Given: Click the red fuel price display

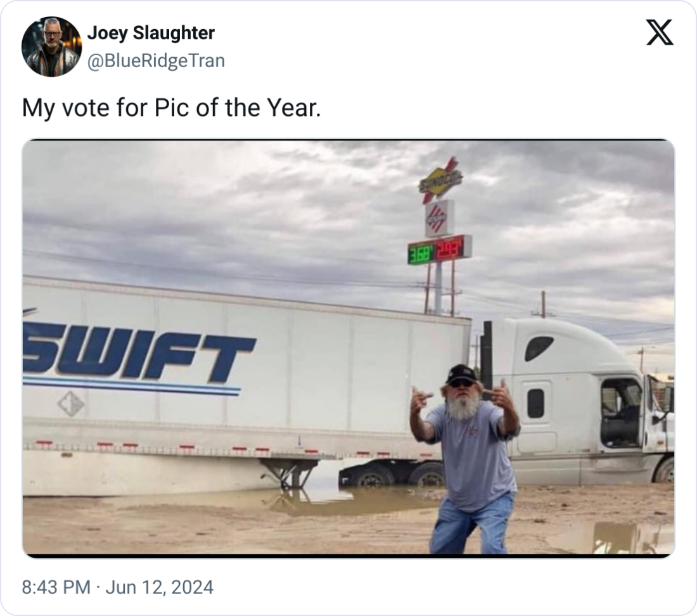Looking at the screenshot, I should click(x=452, y=248).
